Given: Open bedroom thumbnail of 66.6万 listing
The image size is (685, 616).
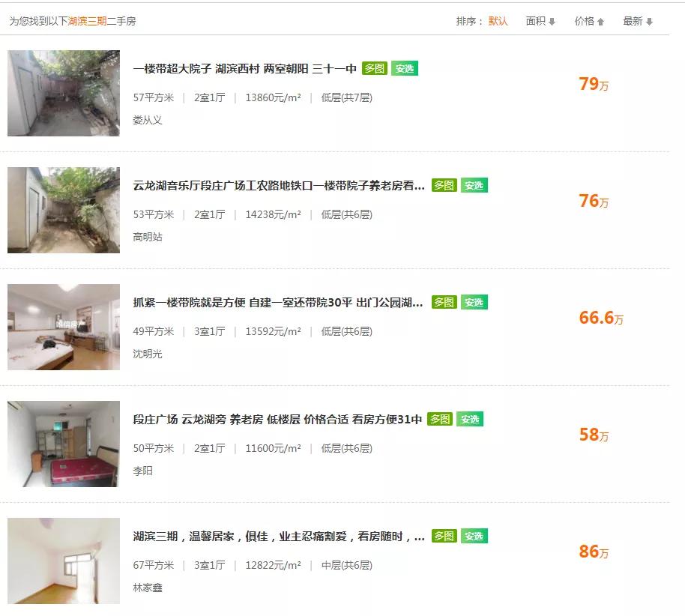Looking at the screenshot, I should click(64, 327).
